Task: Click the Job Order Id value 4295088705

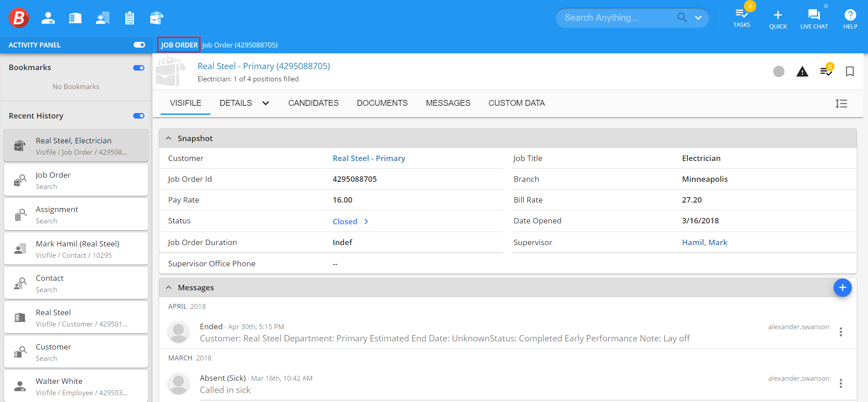Action: tap(355, 179)
